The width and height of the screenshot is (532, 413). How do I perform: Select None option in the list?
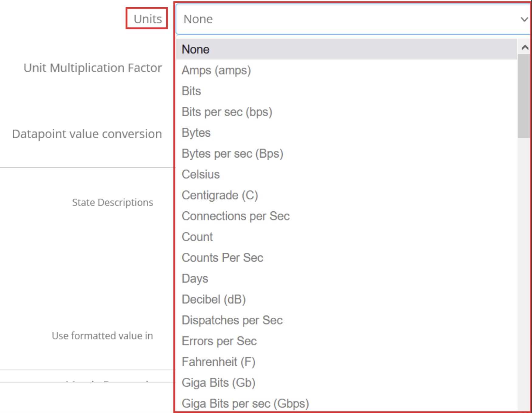click(195, 49)
